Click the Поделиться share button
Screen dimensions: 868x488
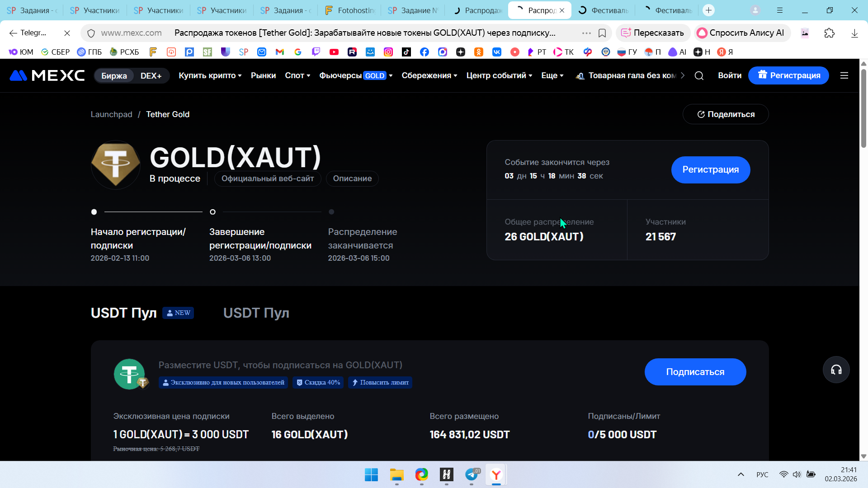pyautogui.click(x=725, y=114)
